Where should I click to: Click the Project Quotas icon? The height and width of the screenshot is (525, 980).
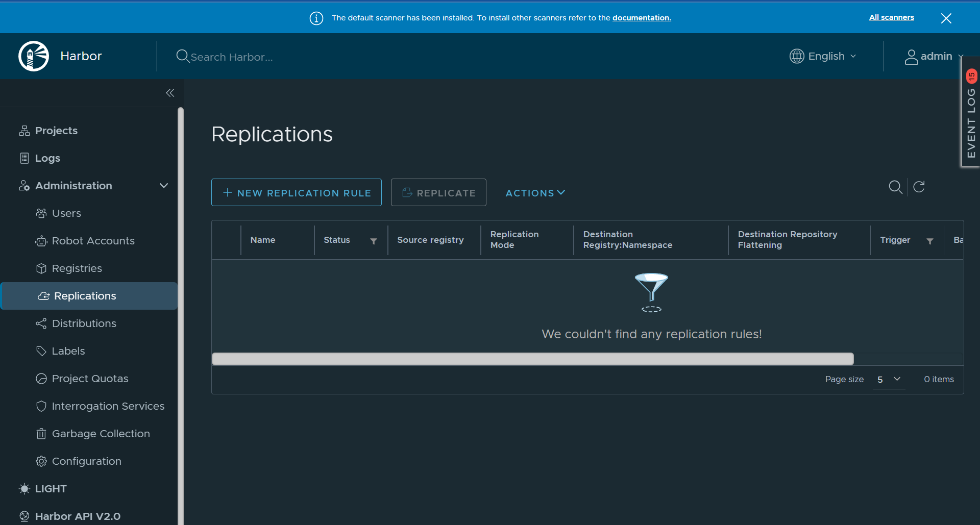coord(41,379)
